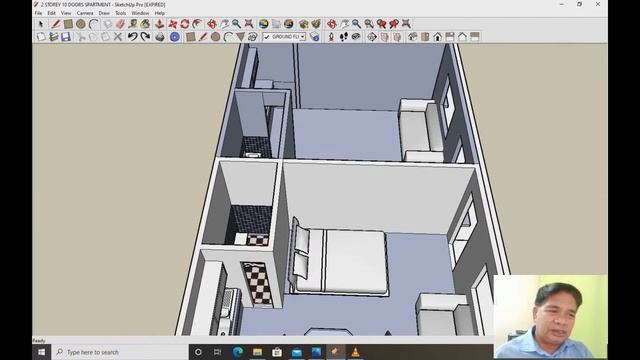Select the arrow Select tool
640x360 pixels.
pos(40,24)
